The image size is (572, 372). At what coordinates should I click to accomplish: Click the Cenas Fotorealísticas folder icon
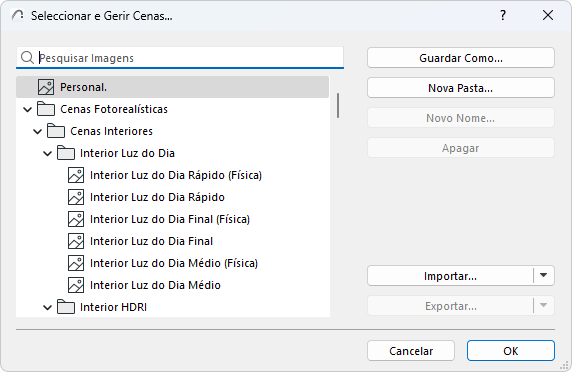[46, 109]
